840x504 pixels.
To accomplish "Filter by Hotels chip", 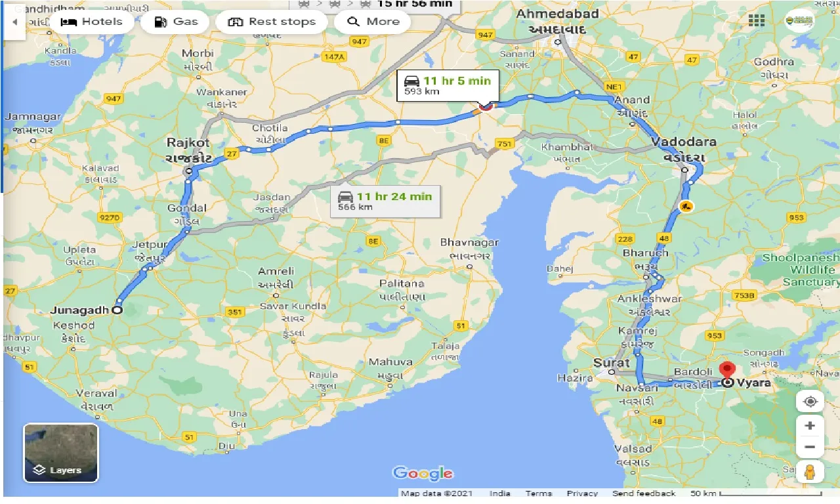I will click(91, 22).
